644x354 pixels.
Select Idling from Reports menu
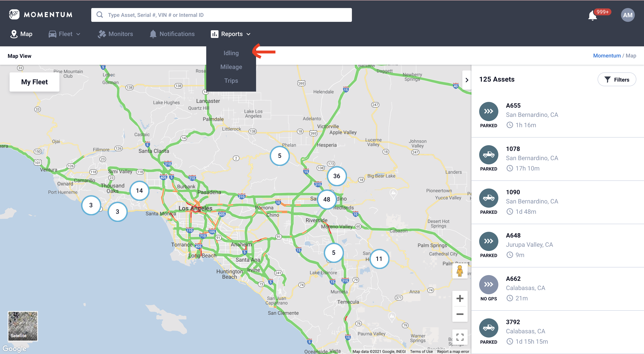click(231, 53)
